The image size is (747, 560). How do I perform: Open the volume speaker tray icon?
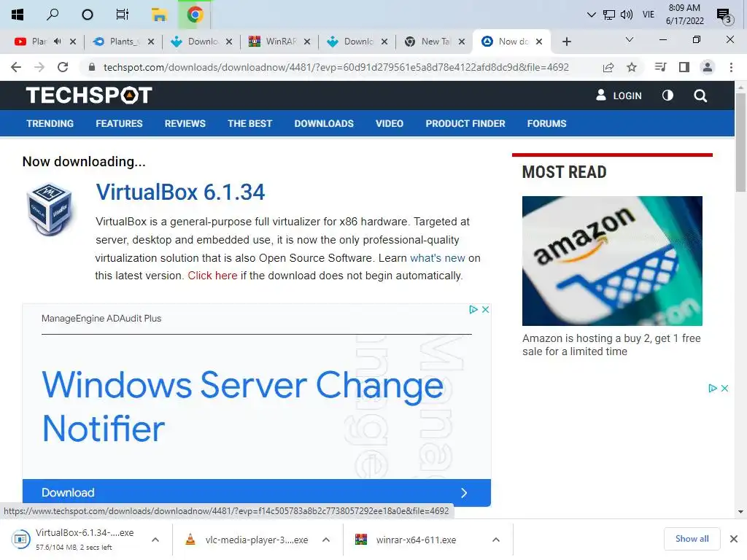click(x=627, y=15)
